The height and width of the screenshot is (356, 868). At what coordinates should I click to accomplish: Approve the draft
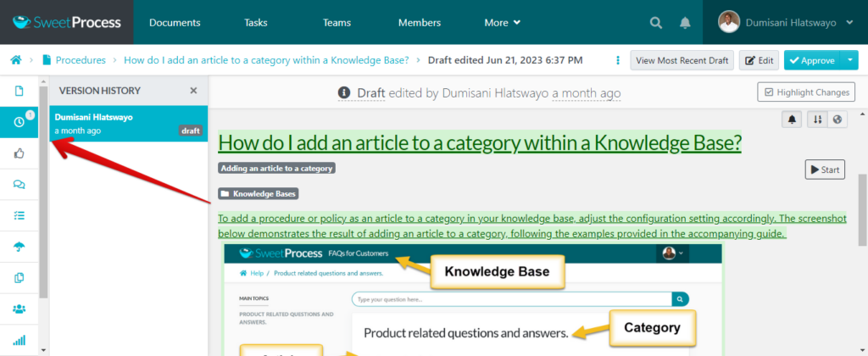812,60
